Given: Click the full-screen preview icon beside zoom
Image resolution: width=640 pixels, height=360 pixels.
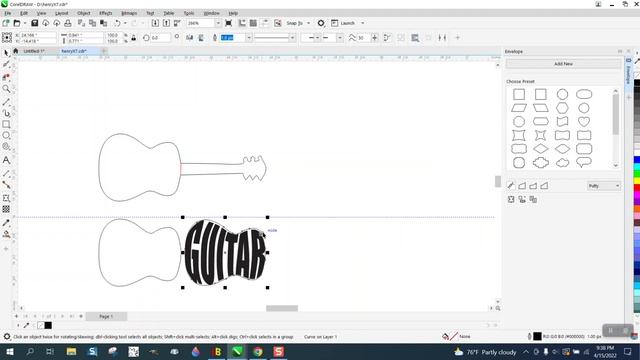Looking at the screenshot, I should 229,23.
